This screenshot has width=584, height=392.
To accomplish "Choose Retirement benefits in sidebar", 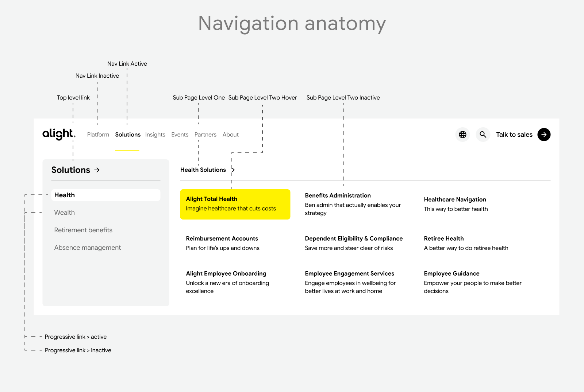I will (x=83, y=230).
